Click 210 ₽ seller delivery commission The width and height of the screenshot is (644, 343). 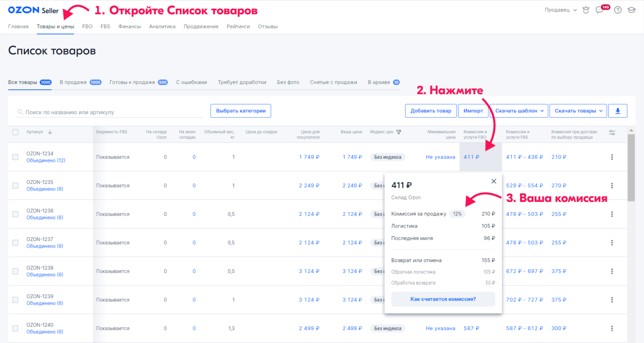point(559,157)
